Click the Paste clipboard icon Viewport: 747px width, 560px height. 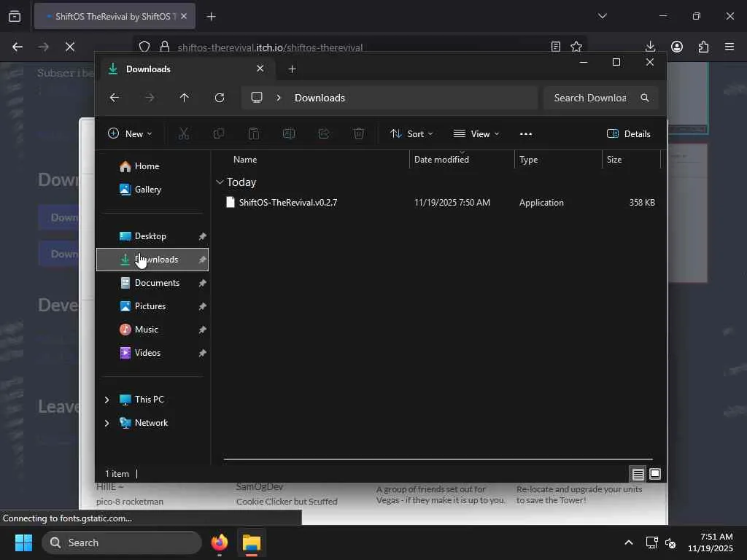[254, 134]
